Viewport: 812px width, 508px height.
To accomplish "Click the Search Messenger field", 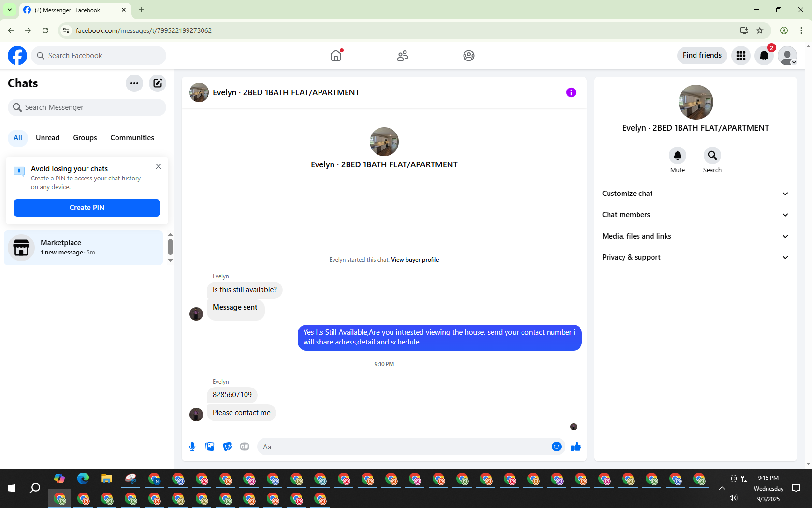I will click(x=87, y=107).
